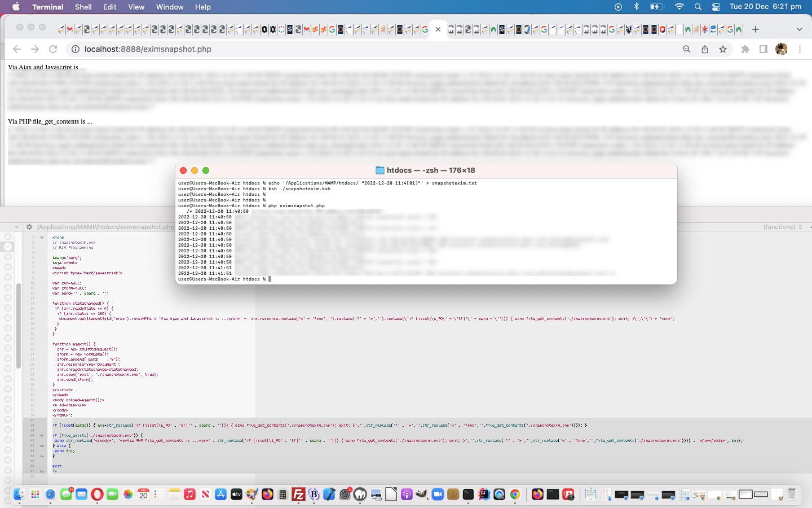Open Music from the Dock

pyautogui.click(x=189, y=494)
